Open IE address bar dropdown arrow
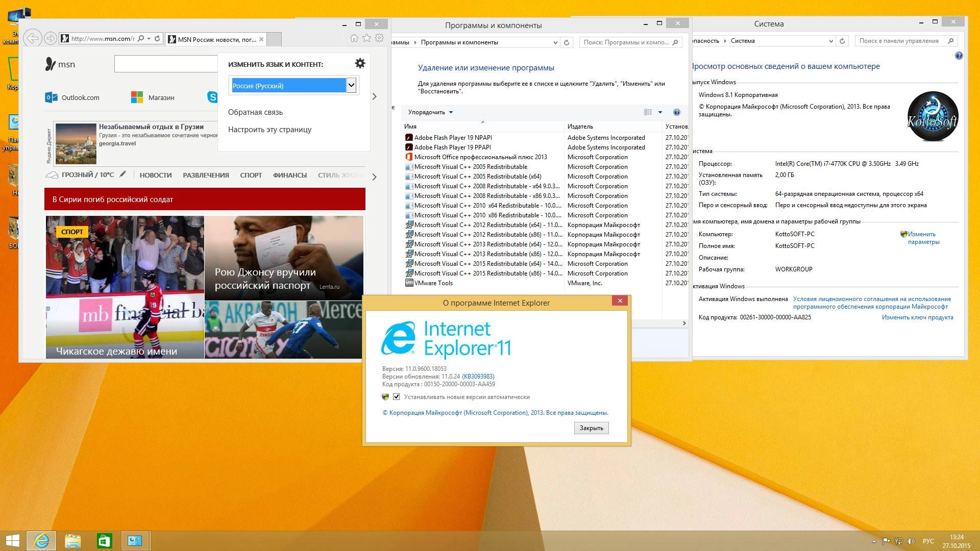 pos(149,38)
